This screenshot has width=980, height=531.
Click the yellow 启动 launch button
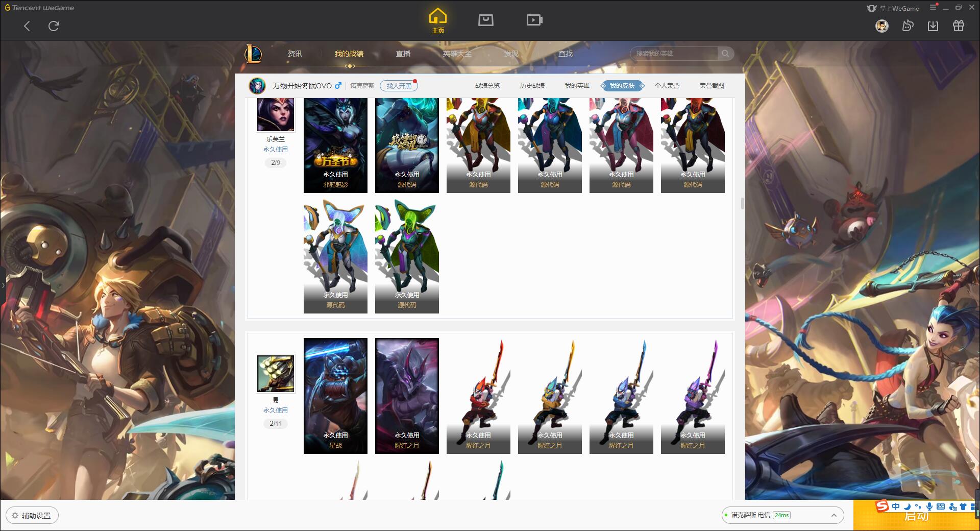(916, 516)
